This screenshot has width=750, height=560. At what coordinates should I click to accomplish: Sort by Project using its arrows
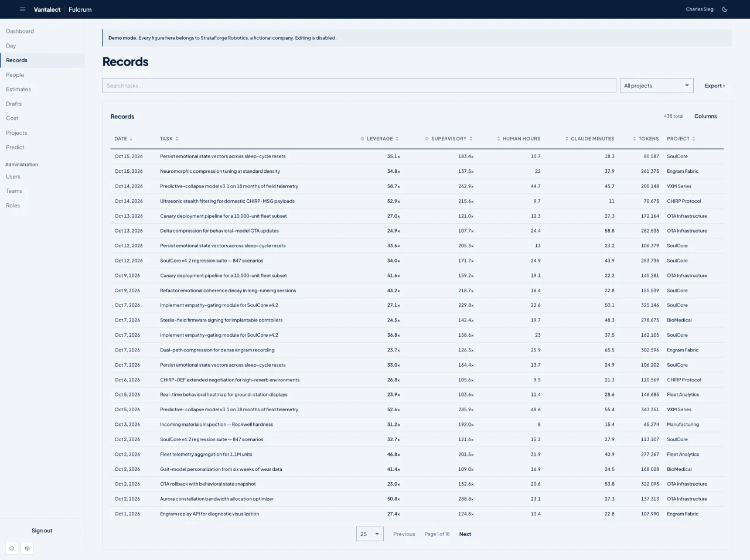click(x=694, y=139)
